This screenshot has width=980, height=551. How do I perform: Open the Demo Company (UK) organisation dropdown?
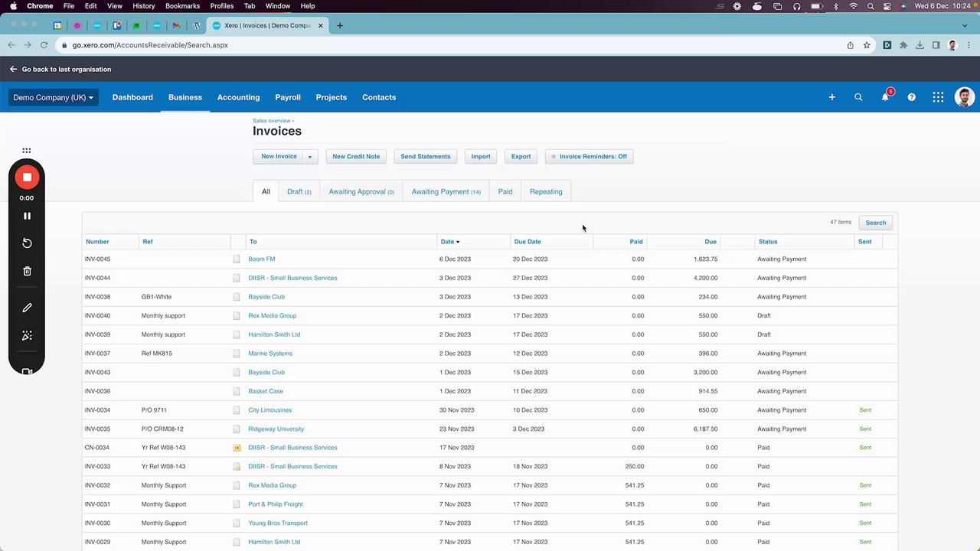click(54, 97)
